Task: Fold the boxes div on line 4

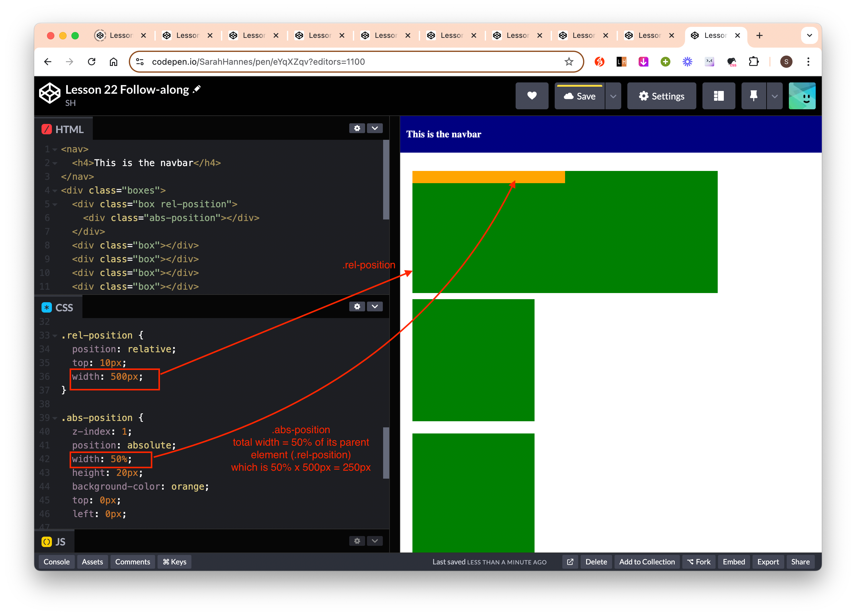Action: tap(55, 190)
